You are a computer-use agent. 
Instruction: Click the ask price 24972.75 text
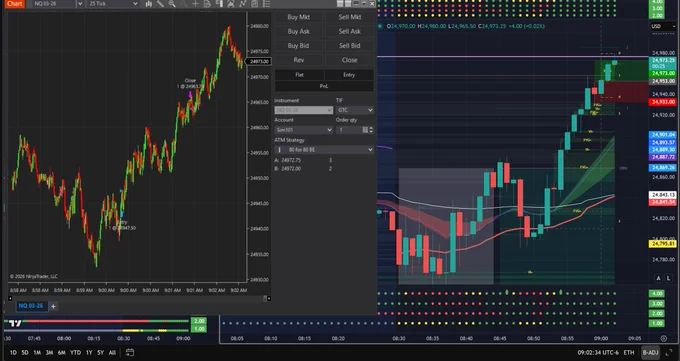pyautogui.click(x=291, y=160)
